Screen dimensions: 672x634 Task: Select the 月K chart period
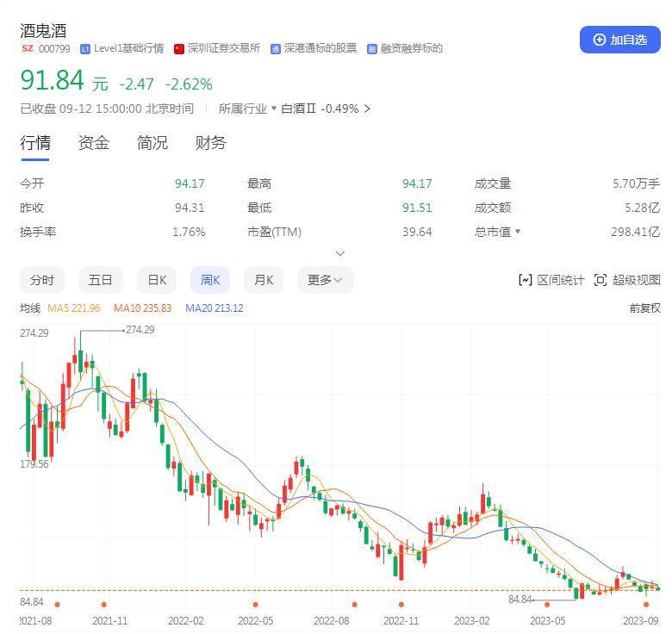coord(263,280)
